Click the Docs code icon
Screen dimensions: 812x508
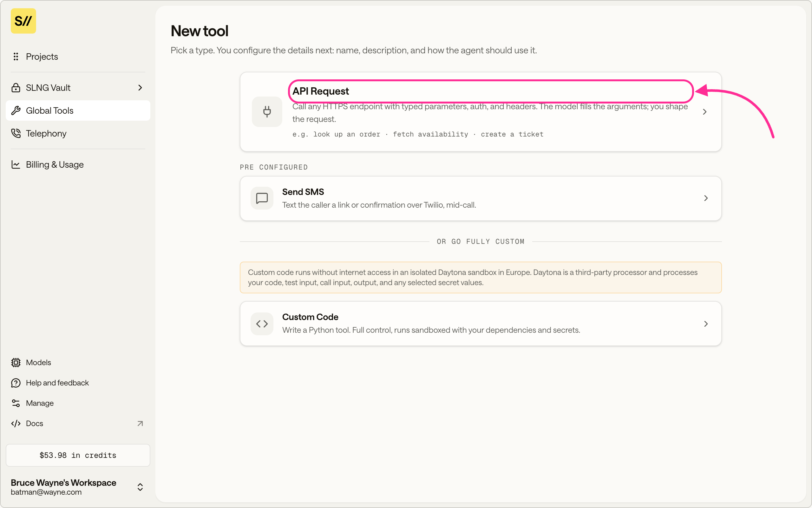(x=16, y=423)
